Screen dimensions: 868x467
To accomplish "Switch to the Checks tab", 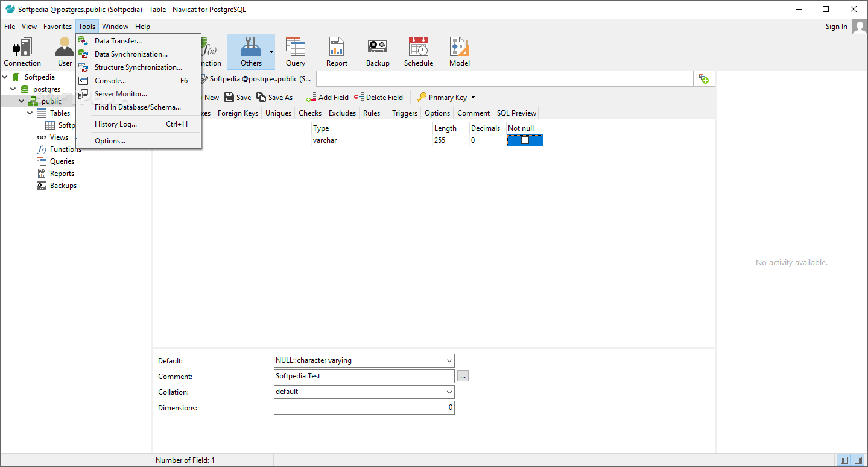I will [x=310, y=113].
